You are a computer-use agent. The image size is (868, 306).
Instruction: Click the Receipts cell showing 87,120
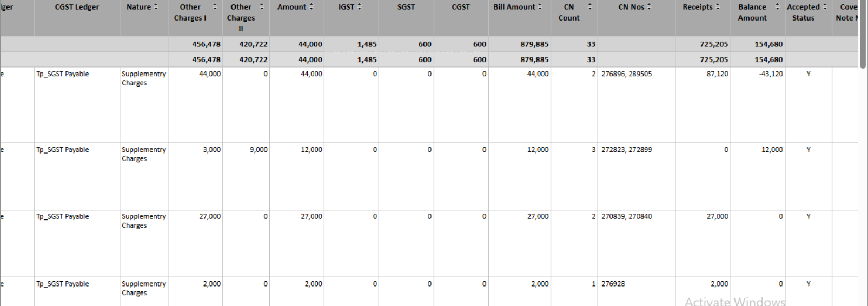point(717,74)
